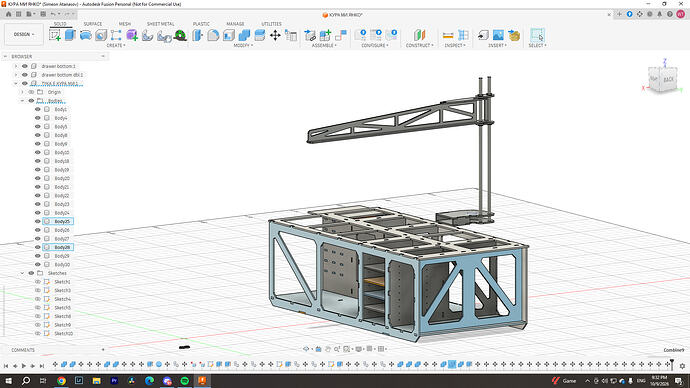
Task: Toggle visibility of the Bodies folder
Action: click(x=31, y=101)
